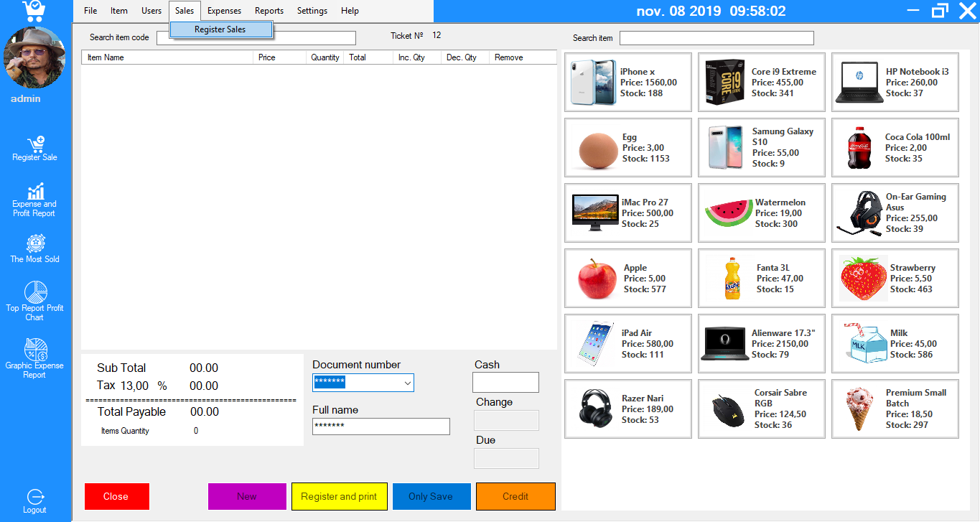Click the Total Payable label

(131, 411)
